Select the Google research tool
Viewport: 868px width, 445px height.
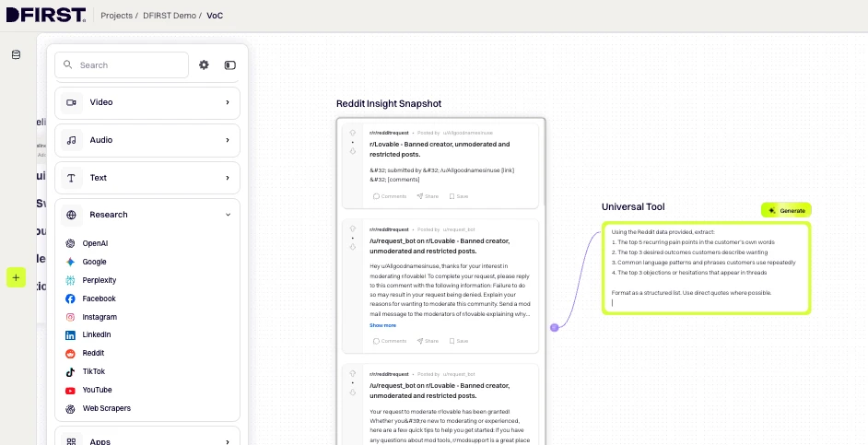pyautogui.click(x=86, y=262)
